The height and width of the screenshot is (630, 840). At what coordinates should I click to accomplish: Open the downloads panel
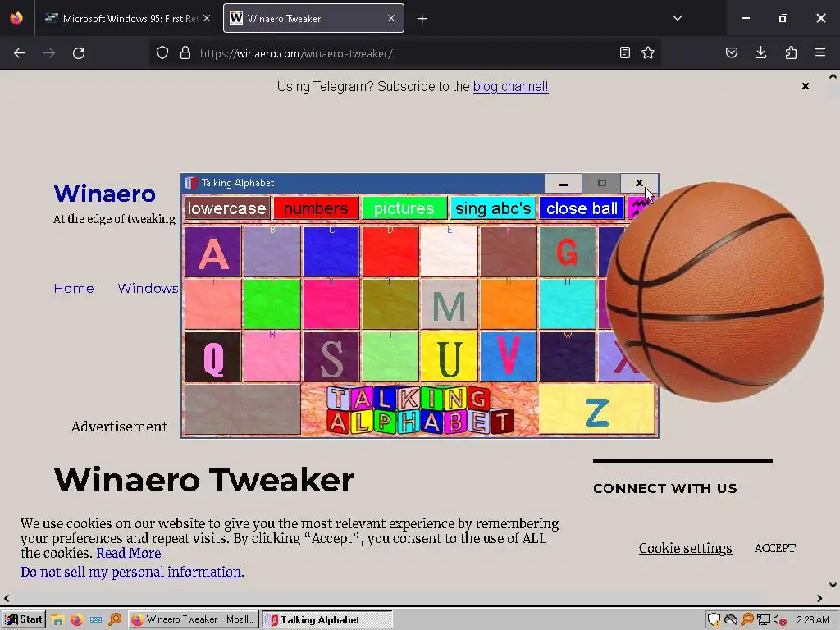[760, 53]
